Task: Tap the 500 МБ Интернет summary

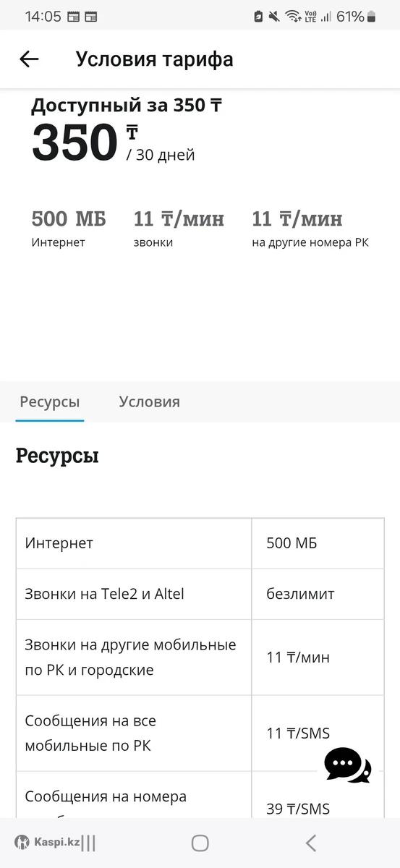Action: (x=69, y=229)
